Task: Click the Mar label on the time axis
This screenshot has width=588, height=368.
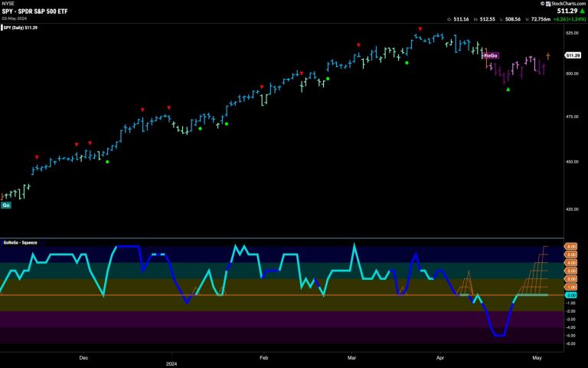Action: coord(351,357)
